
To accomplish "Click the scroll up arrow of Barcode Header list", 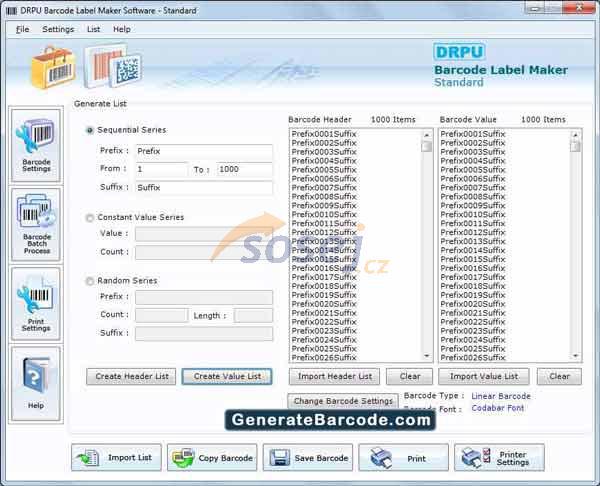I will pos(427,135).
